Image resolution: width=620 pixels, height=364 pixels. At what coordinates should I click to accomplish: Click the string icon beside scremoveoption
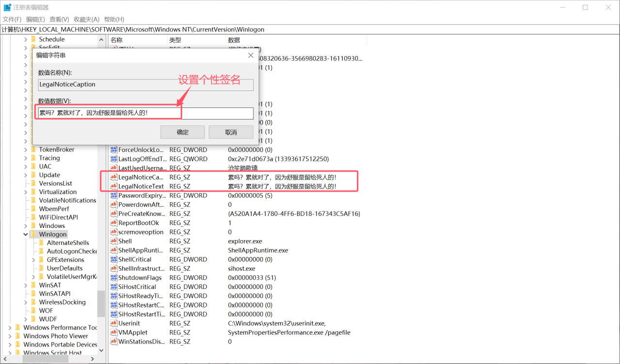(x=114, y=232)
